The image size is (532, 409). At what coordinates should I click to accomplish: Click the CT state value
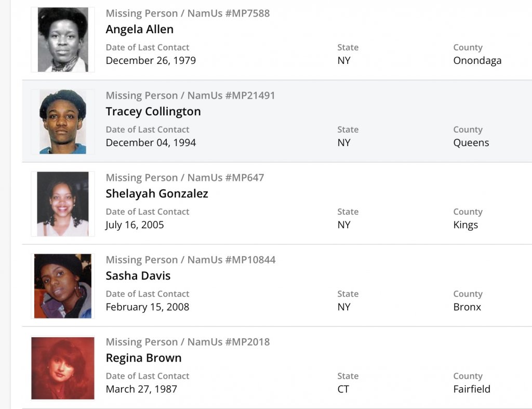click(343, 389)
